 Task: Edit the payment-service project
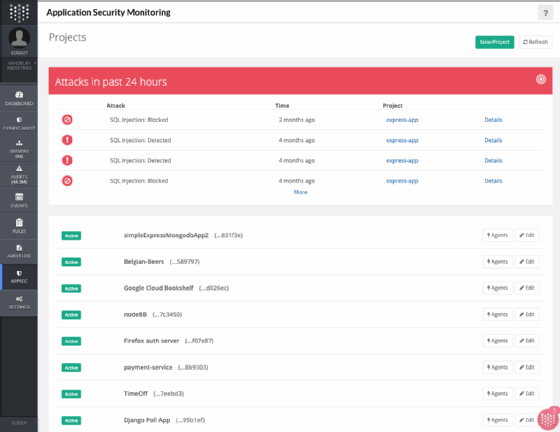coord(527,367)
